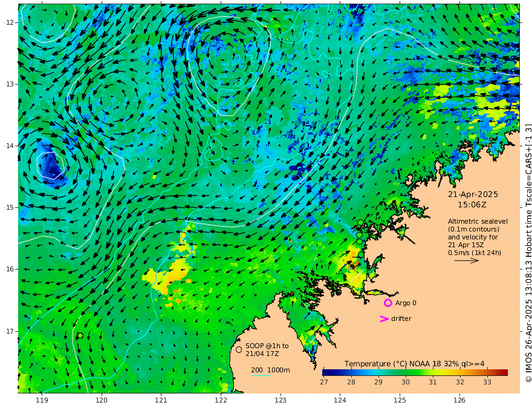
Task: Click the small white hexagonal contour around the cold eddy
Action: pyautogui.click(x=51, y=166)
